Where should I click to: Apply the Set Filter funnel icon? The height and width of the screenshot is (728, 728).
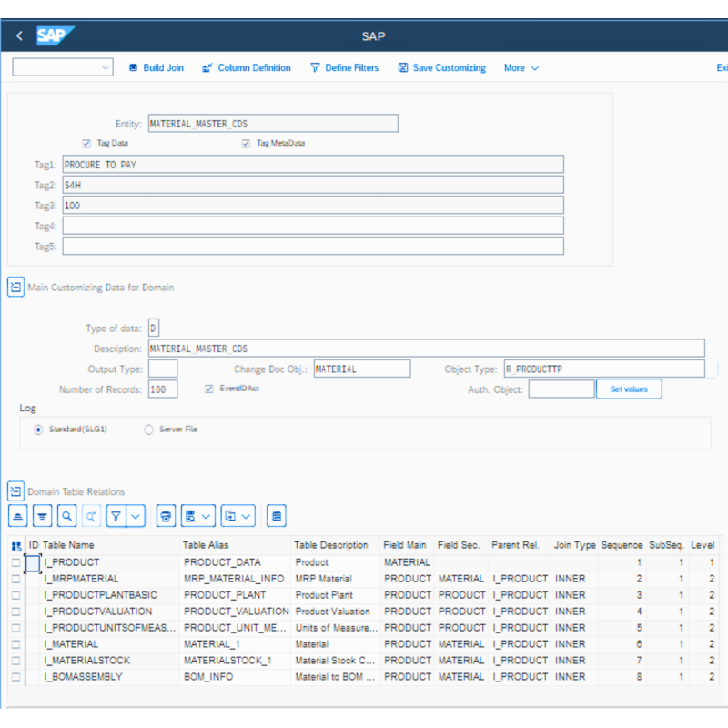click(x=116, y=515)
